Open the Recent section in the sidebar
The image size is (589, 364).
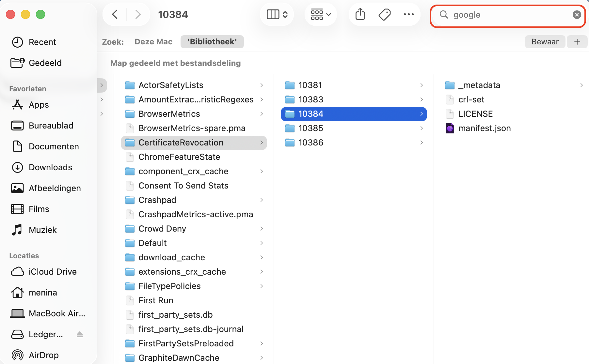coord(42,42)
